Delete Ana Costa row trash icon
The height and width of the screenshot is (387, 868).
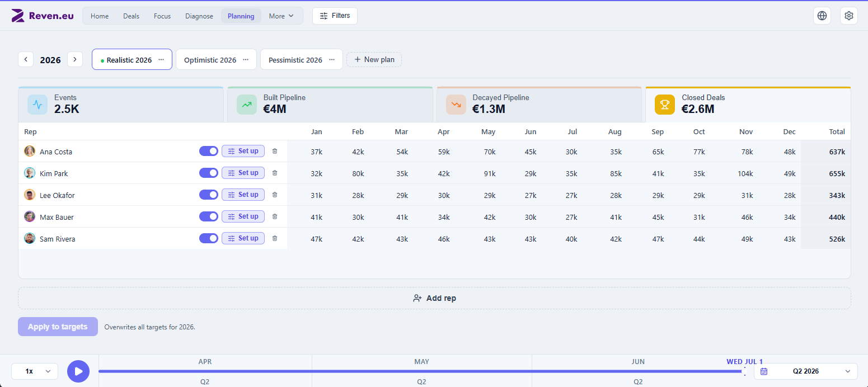274,151
